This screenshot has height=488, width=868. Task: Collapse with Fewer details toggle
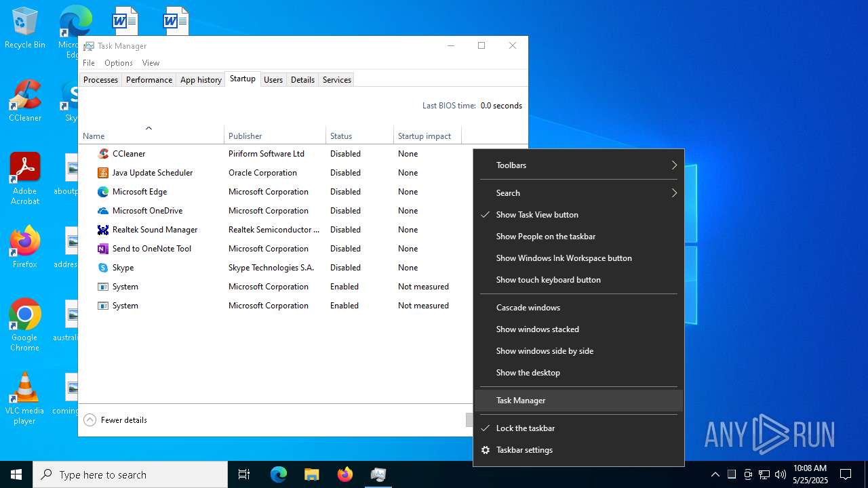115,420
